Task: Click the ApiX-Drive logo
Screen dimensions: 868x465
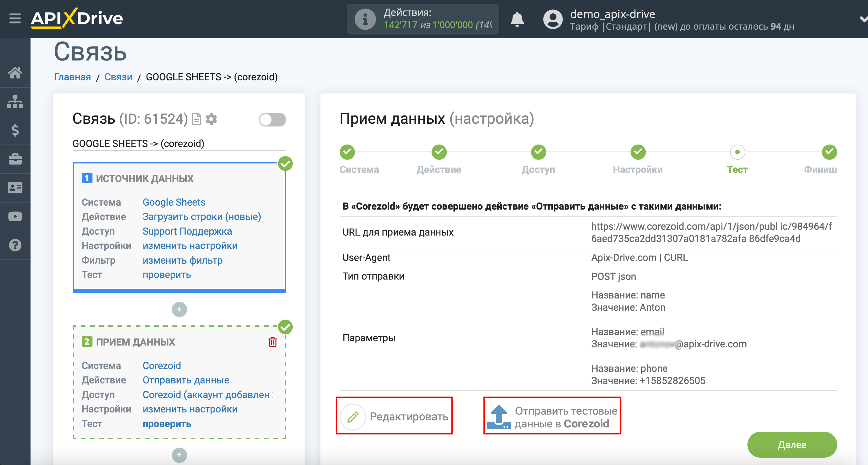Action: coord(77,18)
